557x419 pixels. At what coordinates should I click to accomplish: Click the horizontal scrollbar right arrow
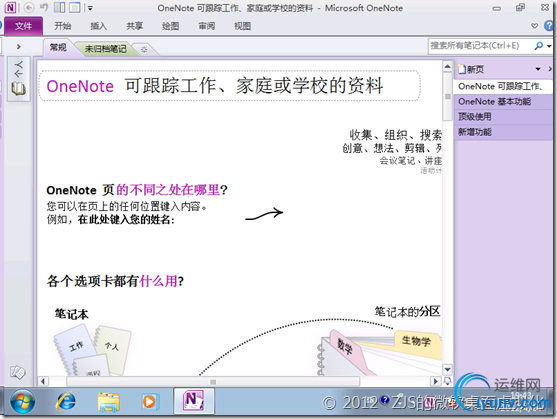pyautogui.click(x=436, y=382)
